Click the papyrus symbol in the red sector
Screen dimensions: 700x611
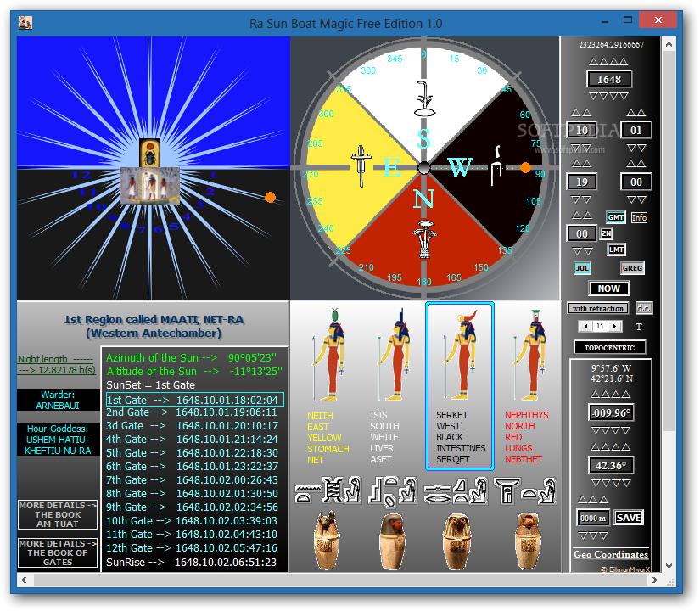tap(424, 239)
